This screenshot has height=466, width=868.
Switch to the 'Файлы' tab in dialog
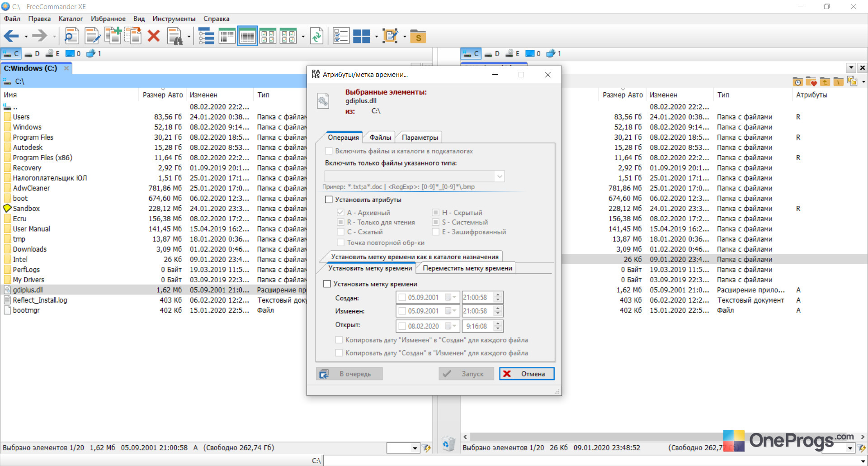380,137
